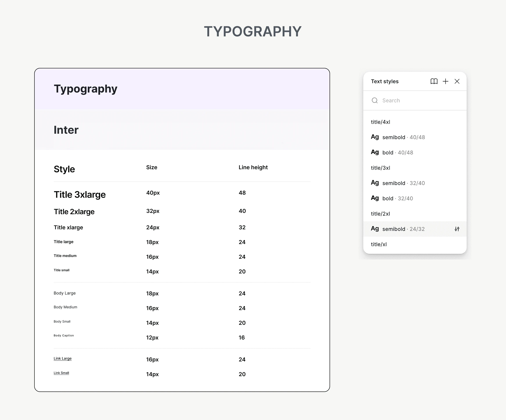Viewport: 506px width, 420px height.
Task: Click the title/2xl group header
Action: click(380, 214)
